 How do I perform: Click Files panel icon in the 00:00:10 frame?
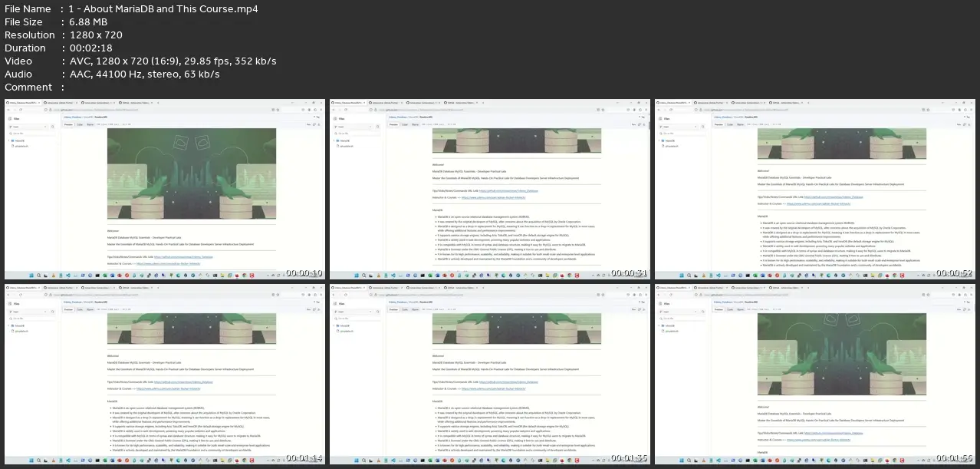10,119
